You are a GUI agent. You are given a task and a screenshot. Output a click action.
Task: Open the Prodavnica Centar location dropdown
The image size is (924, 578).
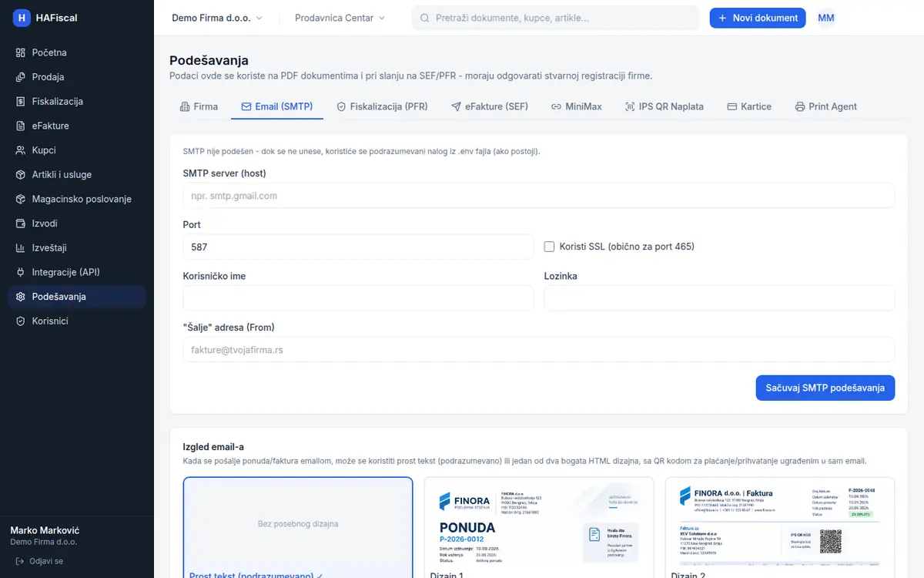pos(340,18)
